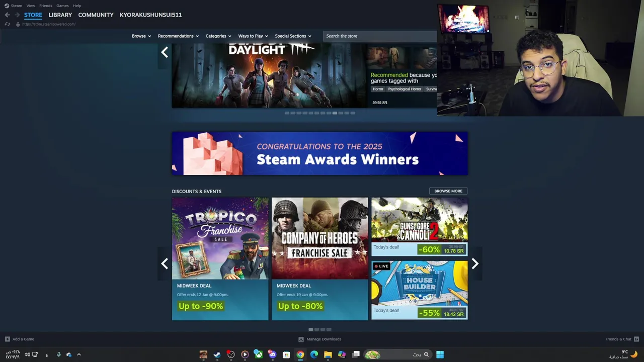This screenshot has width=644, height=362.
Task: Select the last Discounts & Events page dot
Action: (329, 329)
